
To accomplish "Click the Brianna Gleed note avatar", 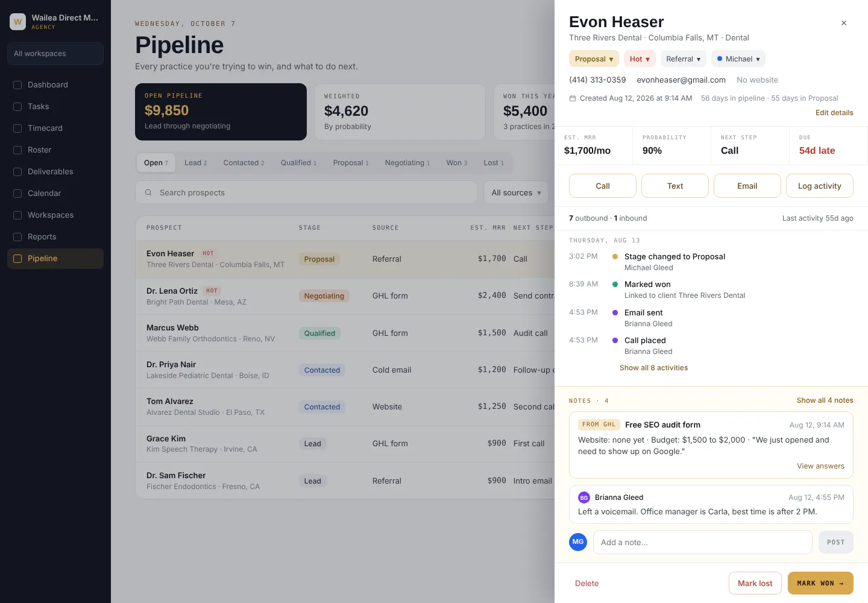I will [x=584, y=497].
